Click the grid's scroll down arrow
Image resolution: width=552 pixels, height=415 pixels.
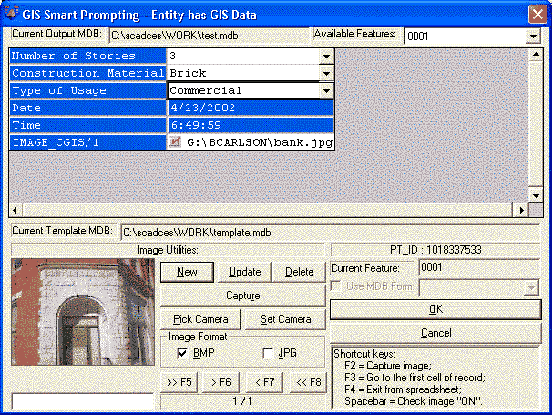(x=536, y=196)
